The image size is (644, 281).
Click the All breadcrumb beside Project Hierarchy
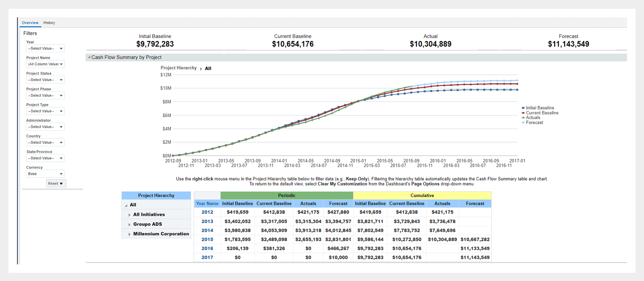(208, 68)
